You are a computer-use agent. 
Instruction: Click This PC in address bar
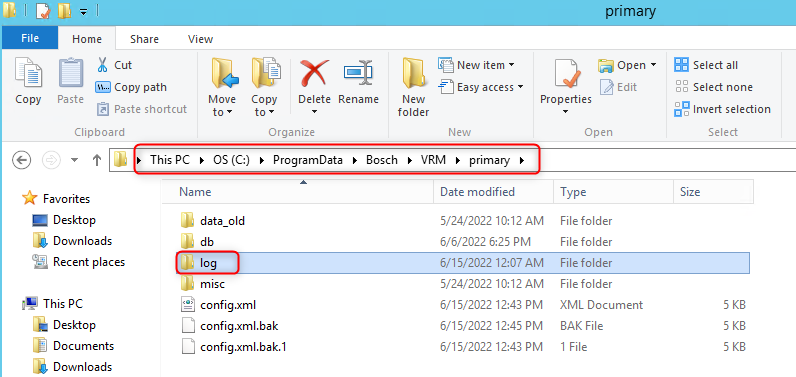coord(170,160)
